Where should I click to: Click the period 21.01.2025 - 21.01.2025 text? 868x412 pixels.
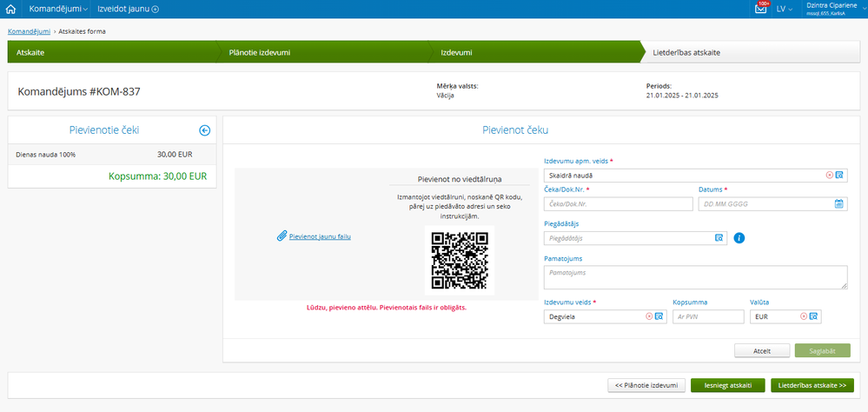point(682,96)
